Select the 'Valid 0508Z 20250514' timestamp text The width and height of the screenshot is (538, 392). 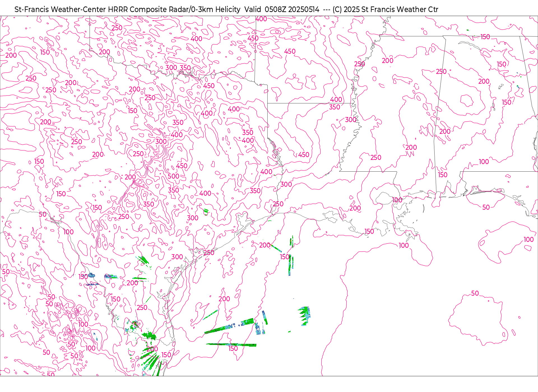pyautogui.click(x=282, y=10)
